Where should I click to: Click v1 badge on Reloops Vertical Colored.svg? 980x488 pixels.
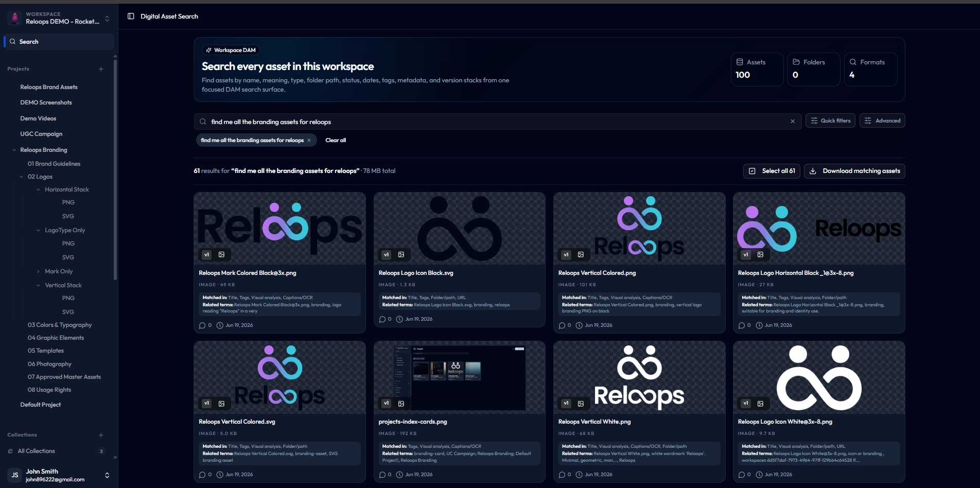(x=206, y=404)
